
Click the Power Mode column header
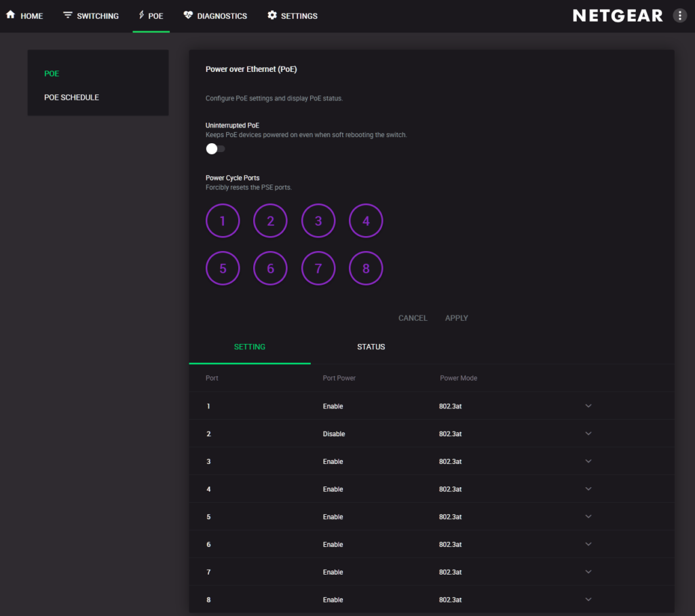(458, 378)
